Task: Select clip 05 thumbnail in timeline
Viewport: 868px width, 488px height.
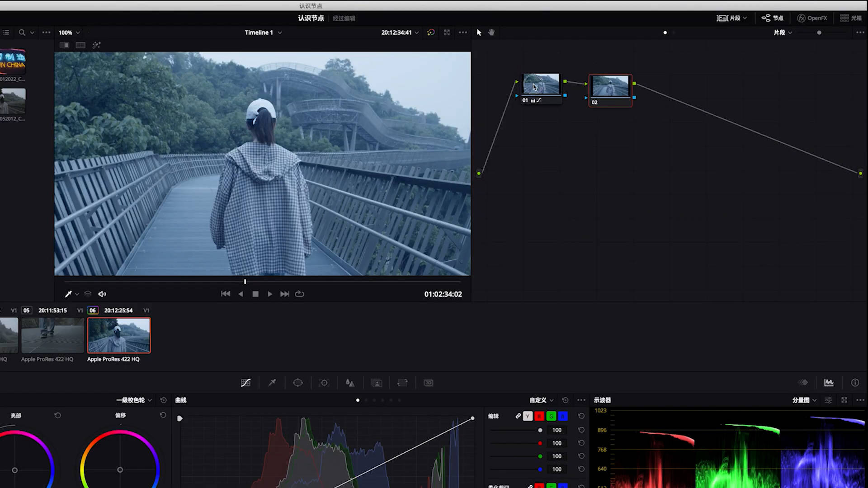Action: click(x=52, y=335)
